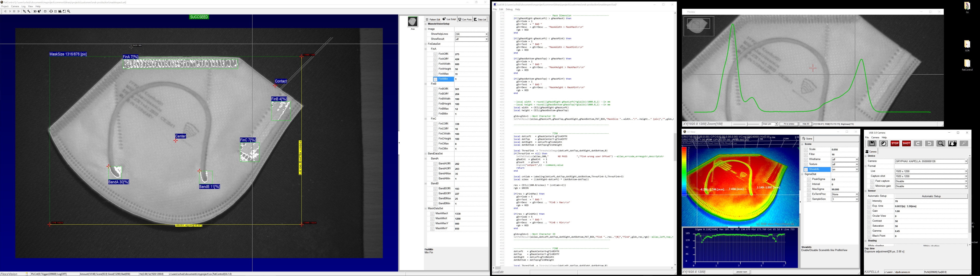980x276 pixels.
Task: Click the eyedropper icon in USB Camera toolbar
Action: click(x=964, y=144)
